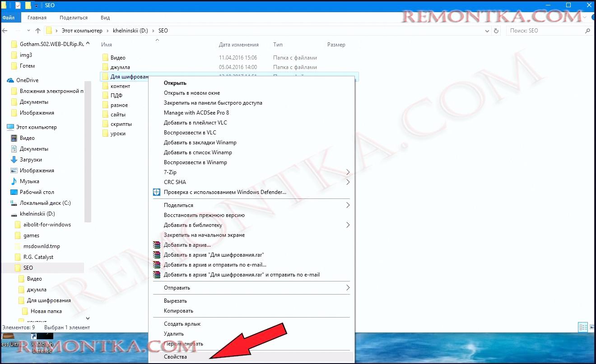The width and height of the screenshot is (596, 364).
Task: Click the Поиск: SEO search field
Action: tap(546, 31)
